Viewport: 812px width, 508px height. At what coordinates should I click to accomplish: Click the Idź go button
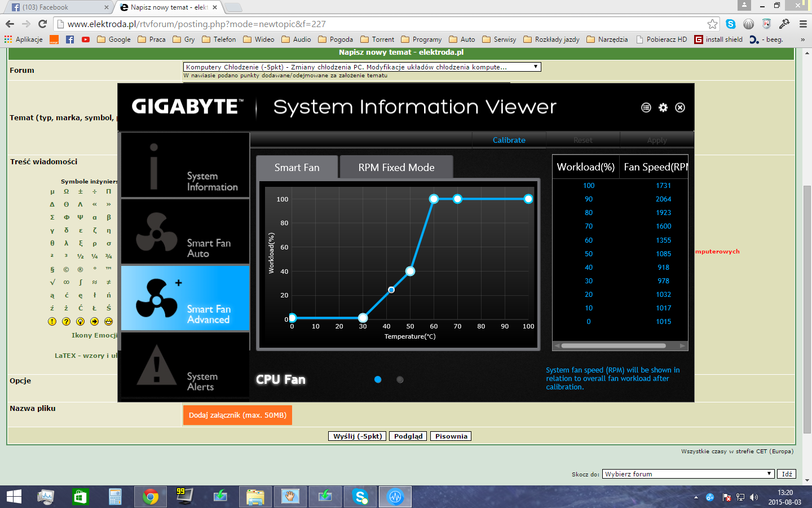[x=787, y=474]
